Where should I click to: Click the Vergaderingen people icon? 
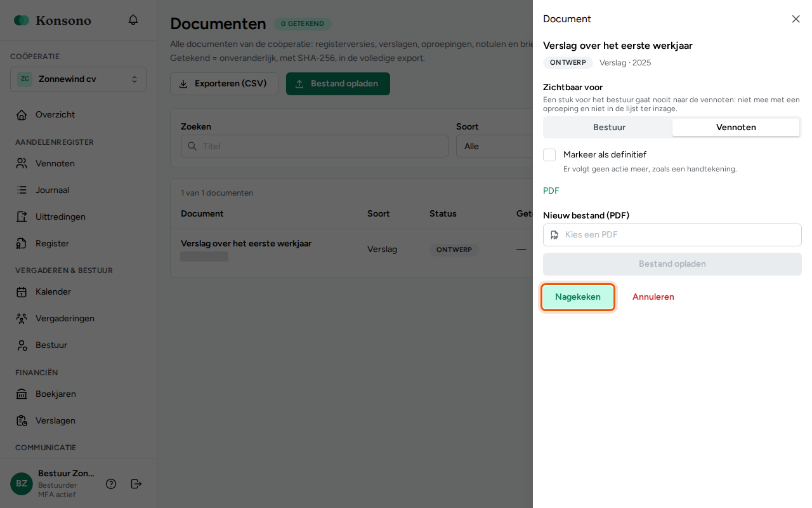pyautogui.click(x=22, y=319)
